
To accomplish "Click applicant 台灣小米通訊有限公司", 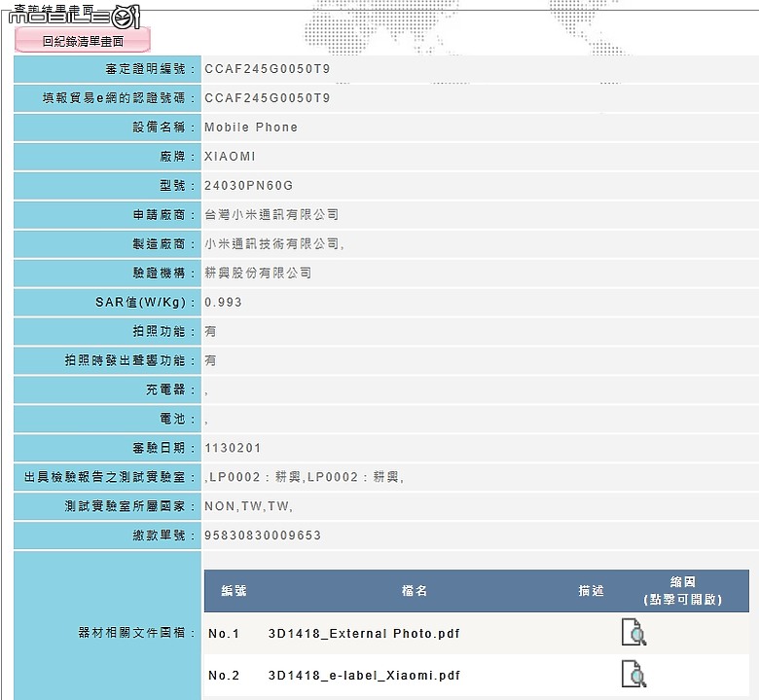I will (x=271, y=214).
